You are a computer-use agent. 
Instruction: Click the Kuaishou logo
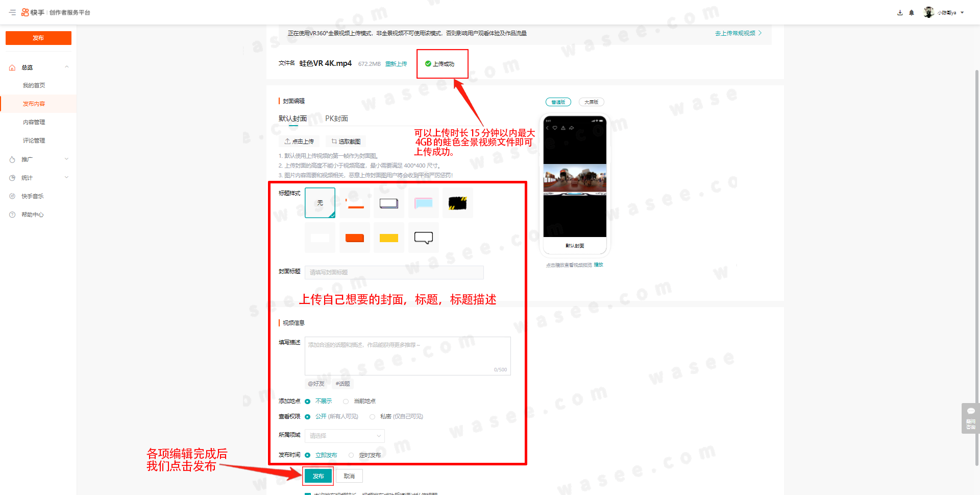pyautogui.click(x=33, y=12)
